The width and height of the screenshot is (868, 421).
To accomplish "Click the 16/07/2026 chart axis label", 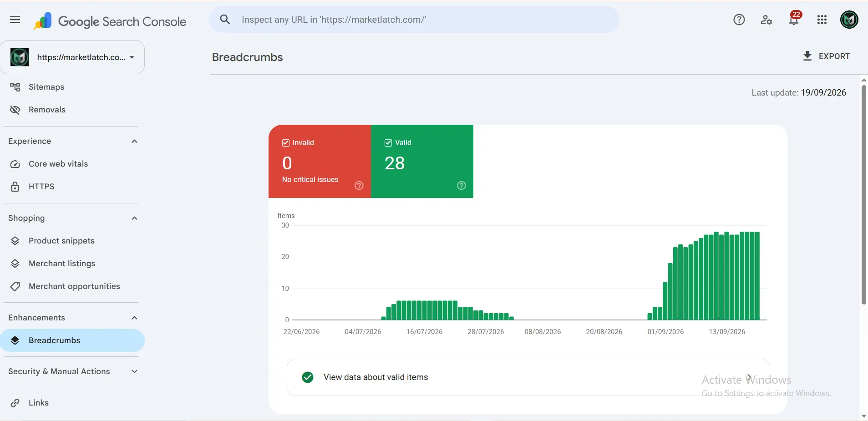I will click(x=424, y=332).
